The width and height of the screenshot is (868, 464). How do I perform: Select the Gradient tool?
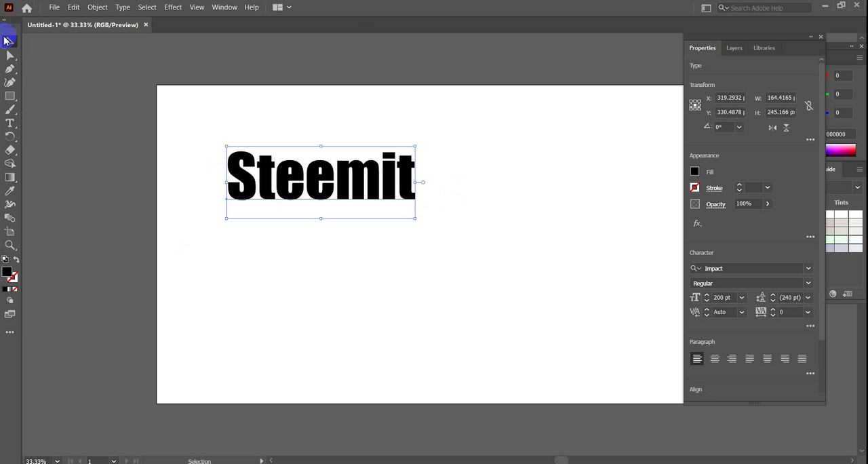(9, 177)
